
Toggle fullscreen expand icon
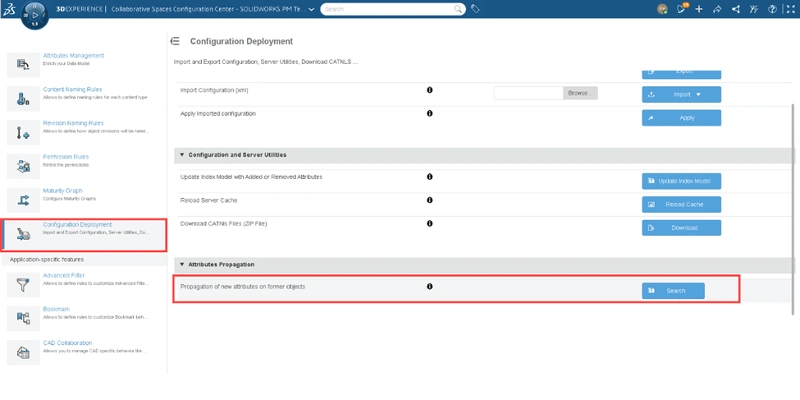pos(790,9)
